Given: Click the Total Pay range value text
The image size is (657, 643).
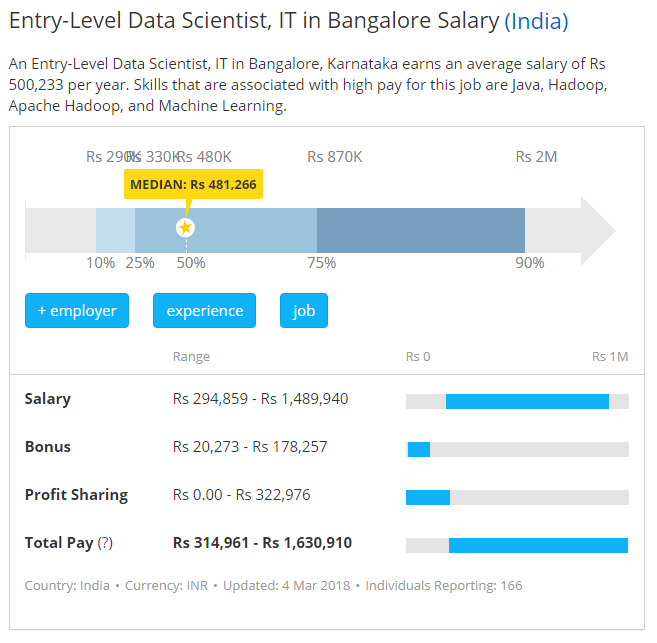Looking at the screenshot, I should (262, 544).
